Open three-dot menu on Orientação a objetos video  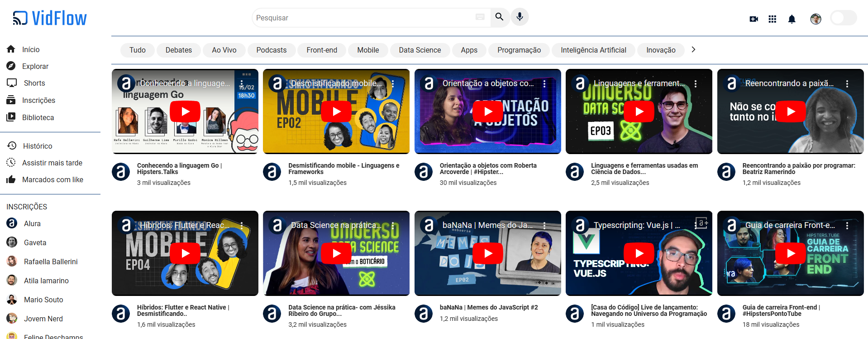click(x=544, y=84)
